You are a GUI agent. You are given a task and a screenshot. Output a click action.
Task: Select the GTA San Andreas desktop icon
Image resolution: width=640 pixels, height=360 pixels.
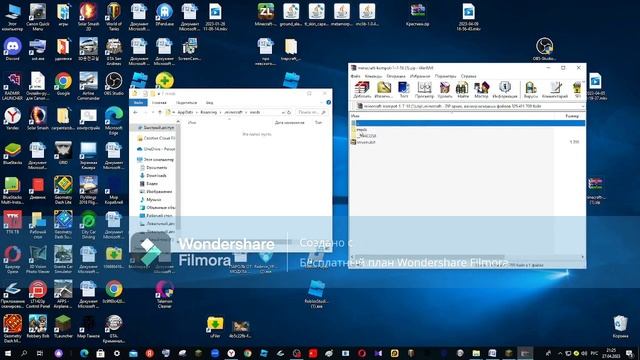(x=113, y=51)
